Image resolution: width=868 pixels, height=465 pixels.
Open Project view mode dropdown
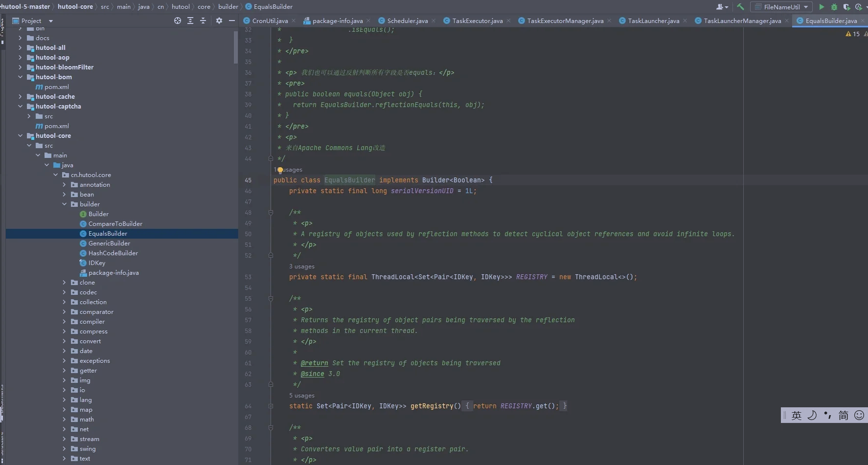tap(51, 21)
